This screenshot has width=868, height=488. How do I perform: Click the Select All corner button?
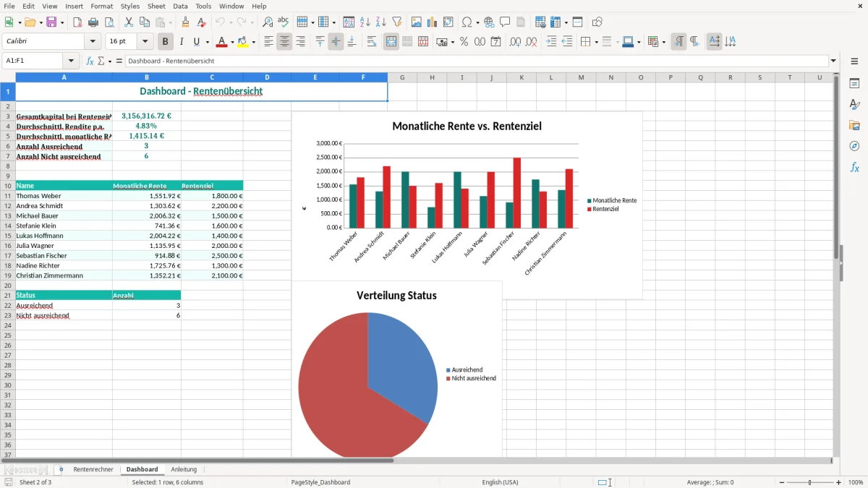point(8,77)
